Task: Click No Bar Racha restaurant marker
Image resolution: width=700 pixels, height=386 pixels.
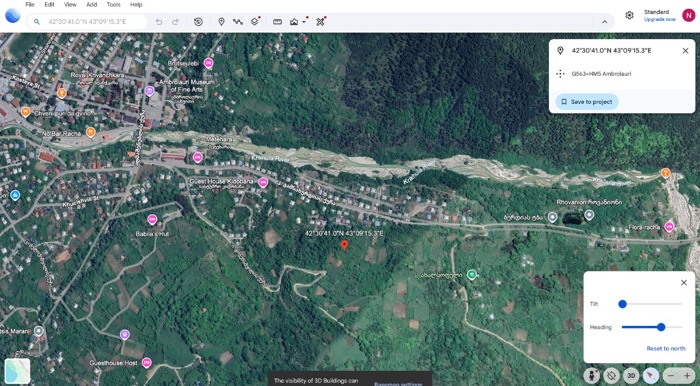Action: (x=91, y=132)
